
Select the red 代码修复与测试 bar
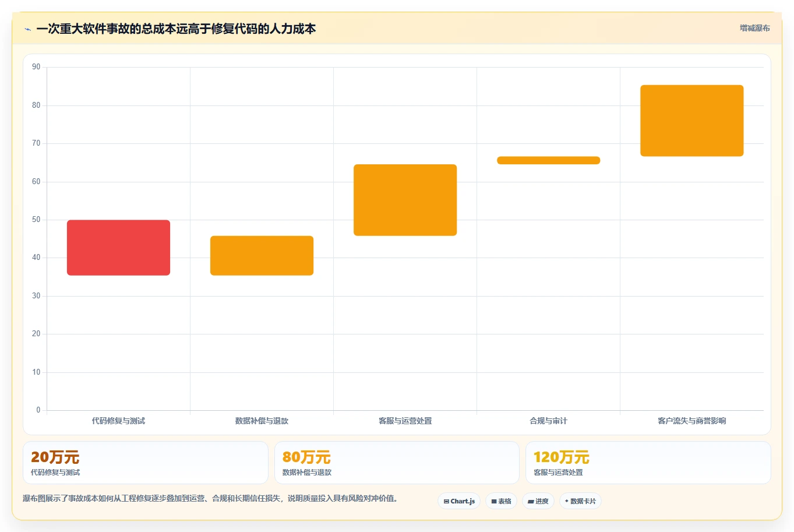click(x=118, y=248)
